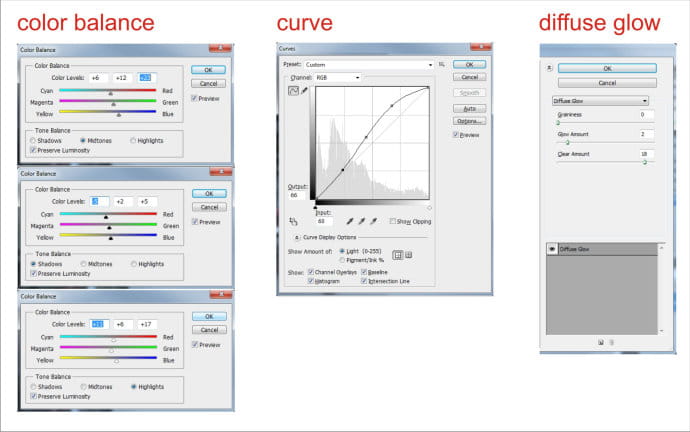Uncheck the Histogram checkbox in Curves
This screenshot has height=432, width=690.
[311, 281]
